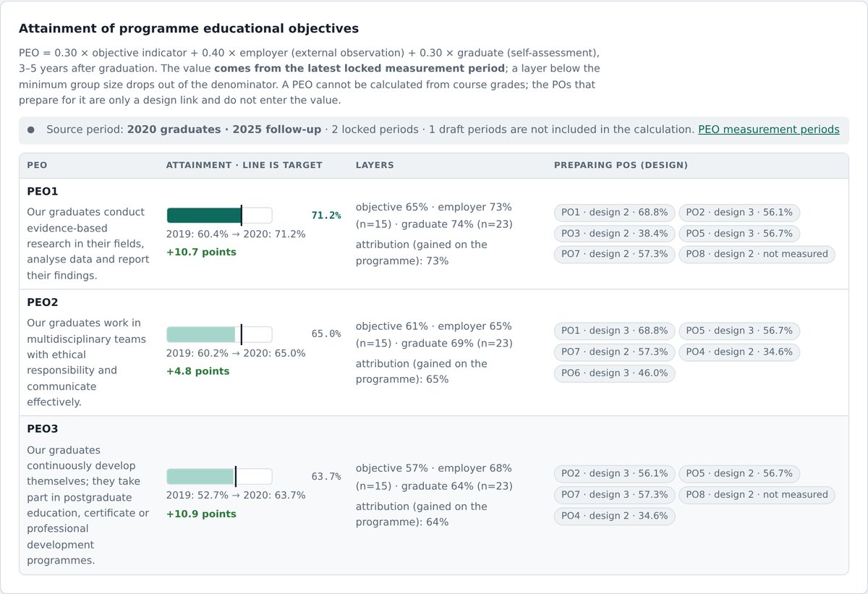The image size is (868, 594).
Task: Select PO5 · design 2 · 56.7% chip
Action: click(x=739, y=474)
